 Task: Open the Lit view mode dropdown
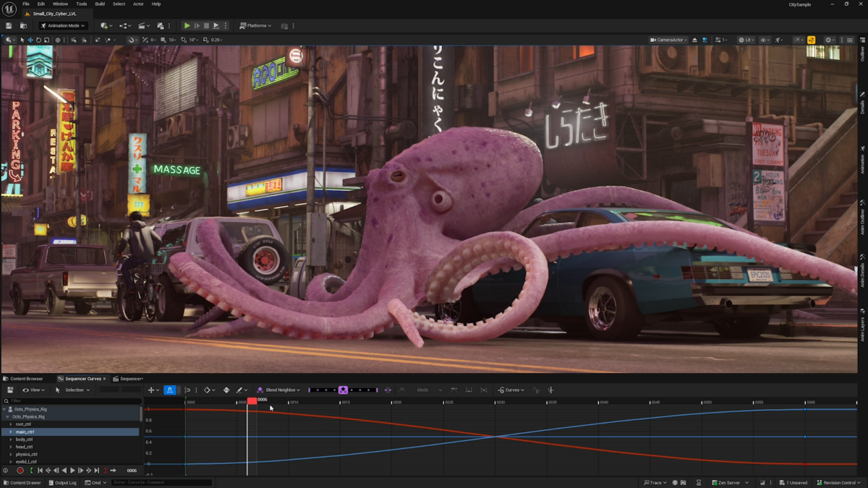(x=746, y=40)
